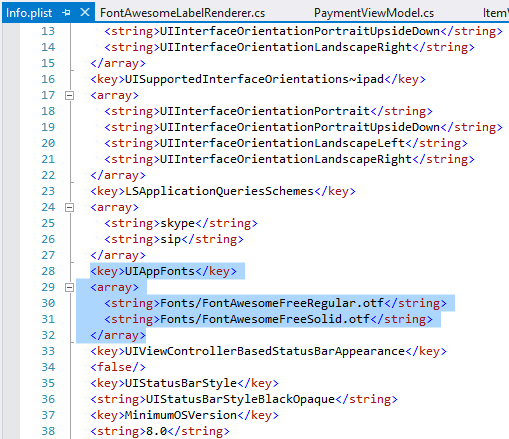The image size is (509, 439).
Task: Collapse the array block at line 17
Action: click(x=69, y=96)
